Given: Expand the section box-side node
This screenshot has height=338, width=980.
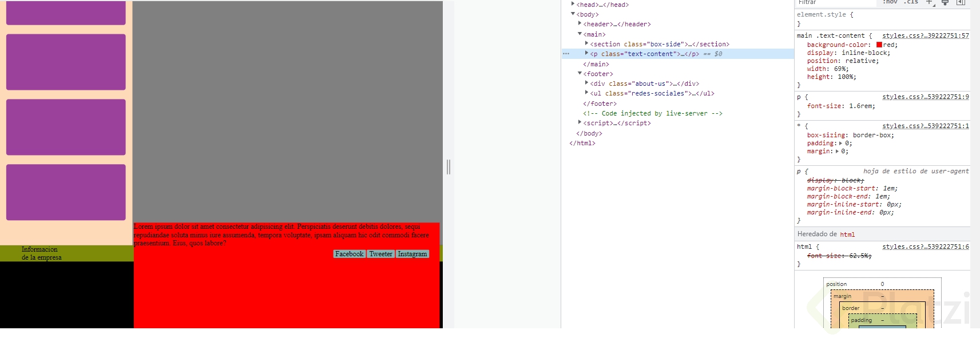Looking at the screenshot, I should pyautogui.click(x=586, y=44).
